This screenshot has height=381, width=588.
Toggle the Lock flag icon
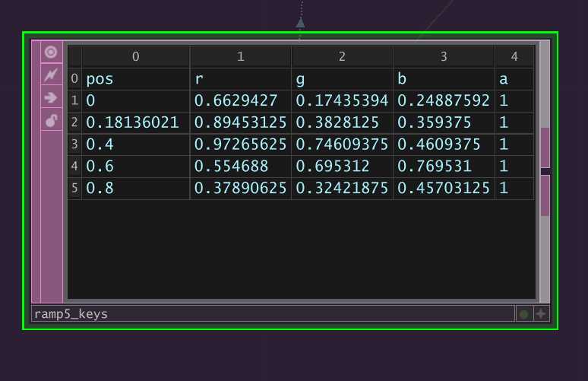(x=51, y=120)
